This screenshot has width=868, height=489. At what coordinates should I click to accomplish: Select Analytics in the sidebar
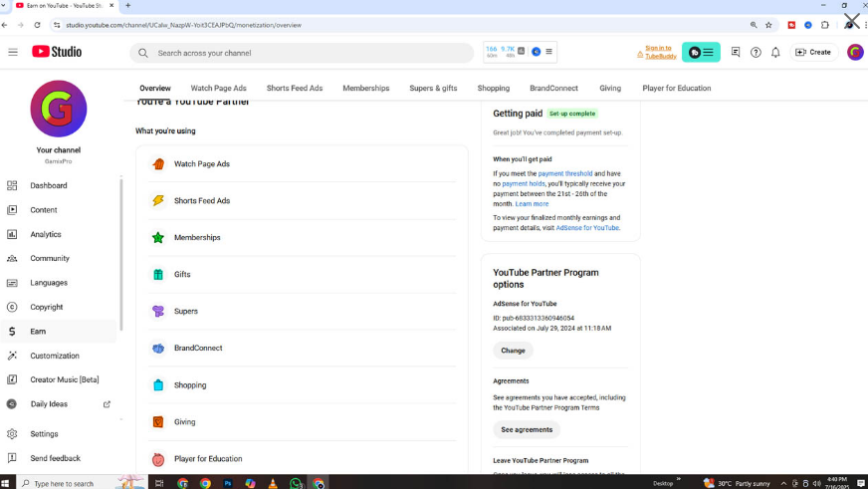pyautogui.click(x=45, y=234)
